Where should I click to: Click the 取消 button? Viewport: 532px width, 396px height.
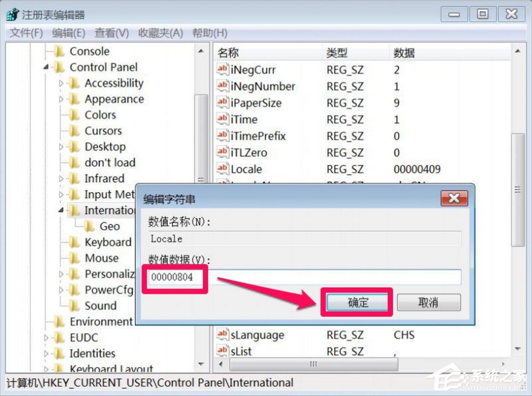[429, 302]
